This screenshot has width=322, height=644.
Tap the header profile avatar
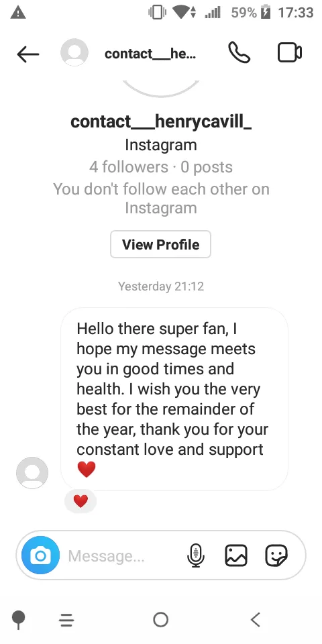(74, 52)
